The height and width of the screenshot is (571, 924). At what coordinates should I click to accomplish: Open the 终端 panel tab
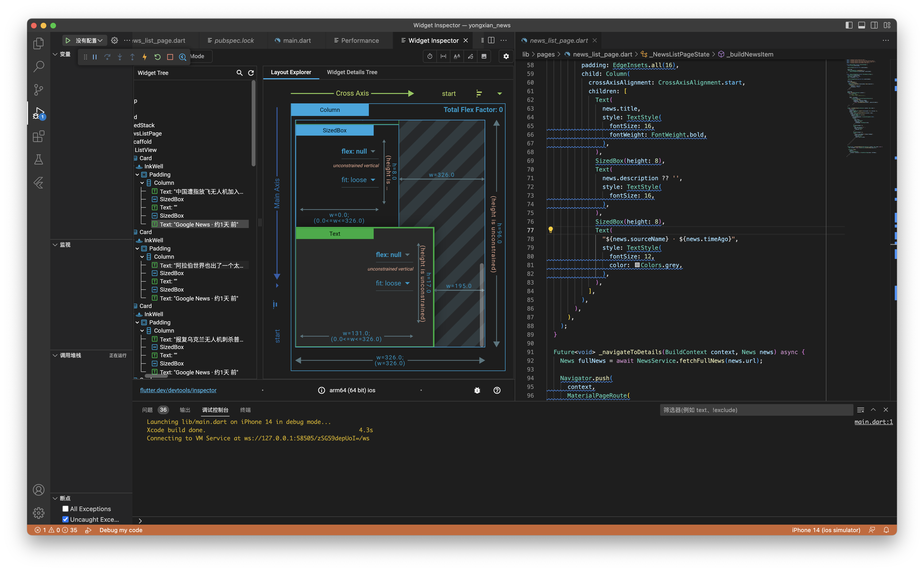click(x=245, y=410)
